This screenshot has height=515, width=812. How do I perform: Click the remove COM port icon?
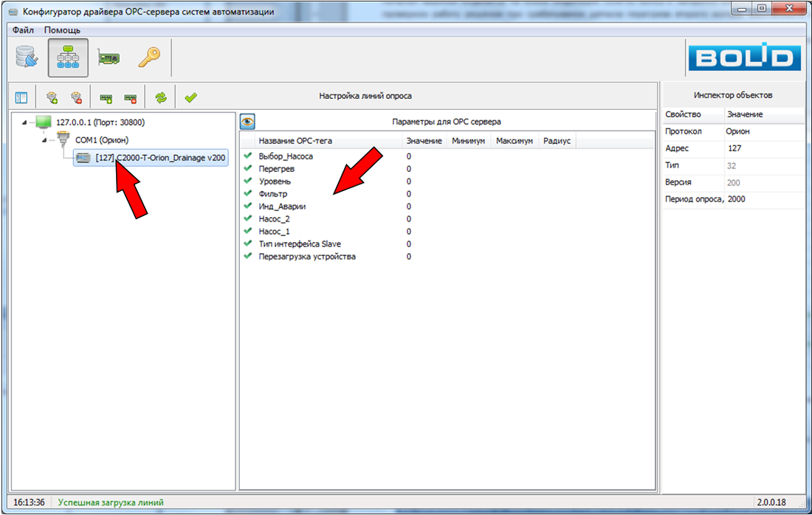75,97
